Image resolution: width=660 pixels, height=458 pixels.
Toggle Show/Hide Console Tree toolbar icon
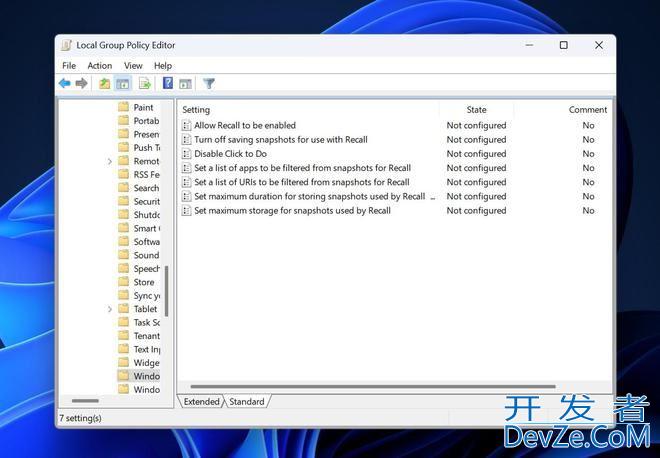pyautogui.click(x=122, y=83)
